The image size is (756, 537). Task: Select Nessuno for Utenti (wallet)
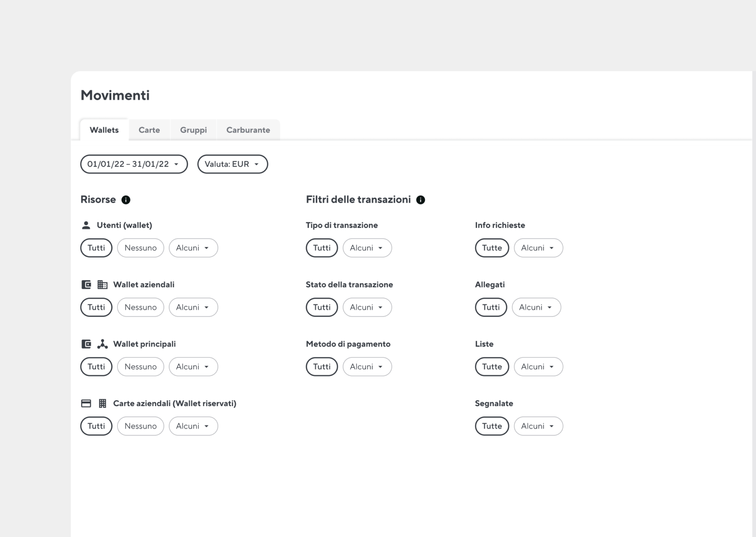141,248
